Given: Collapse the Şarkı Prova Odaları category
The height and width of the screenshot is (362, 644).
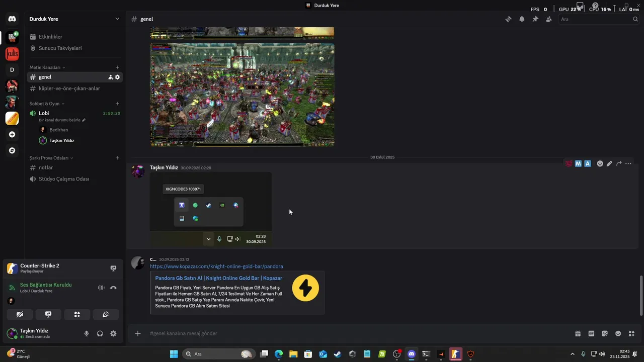Looking at the screenshot, I should point(51,158).
